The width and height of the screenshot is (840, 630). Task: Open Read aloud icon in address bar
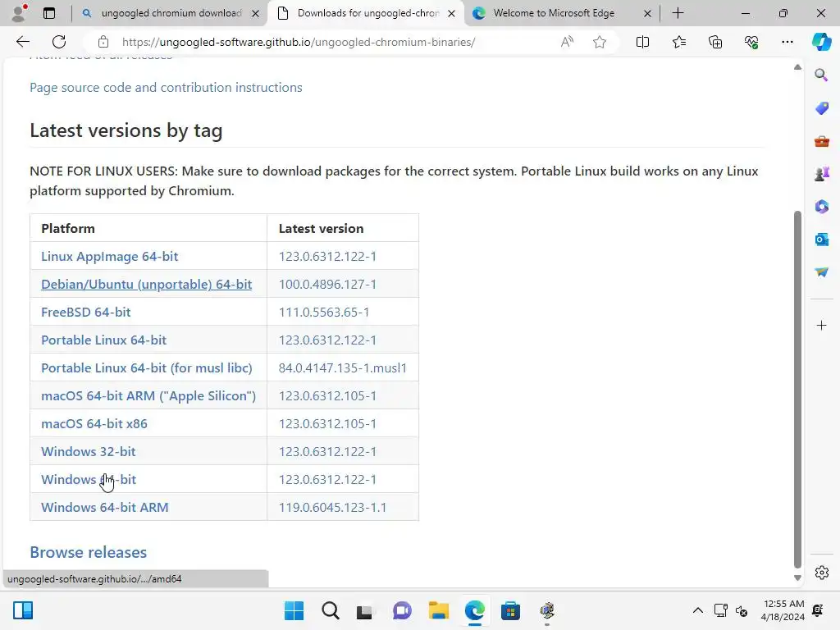click(567, 42)
